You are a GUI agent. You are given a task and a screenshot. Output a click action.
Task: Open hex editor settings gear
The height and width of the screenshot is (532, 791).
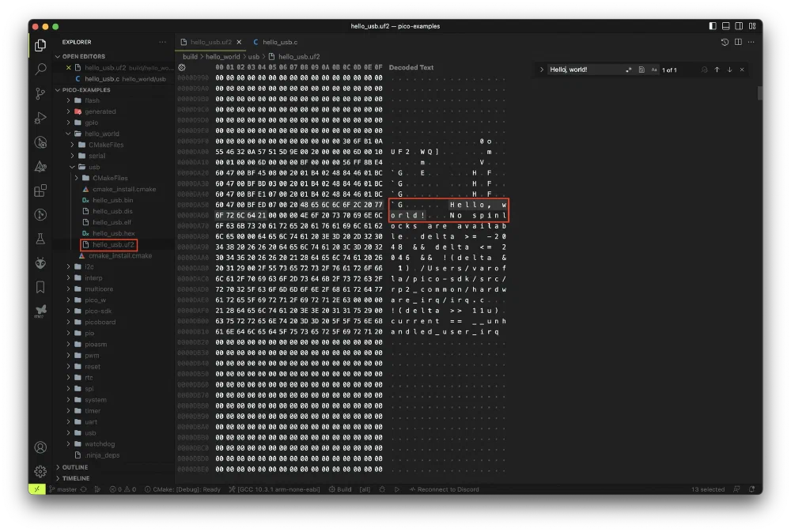(x=182, y=68)
